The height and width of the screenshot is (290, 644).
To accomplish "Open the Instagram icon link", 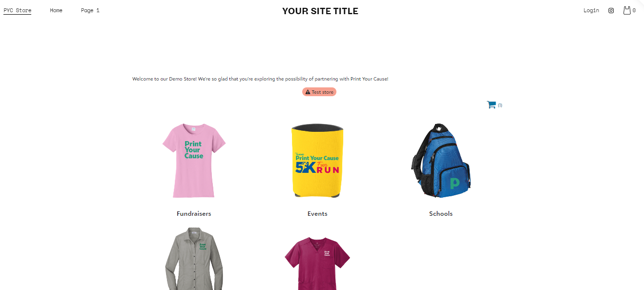I will [x=611, y=10].
